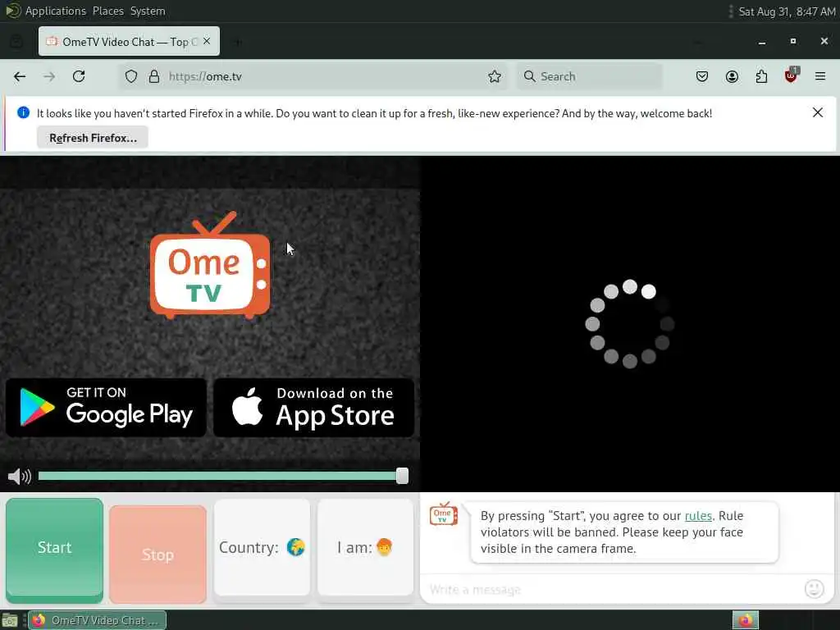Open the Places menu
This screenshot has width=840, height=630.
107,11
